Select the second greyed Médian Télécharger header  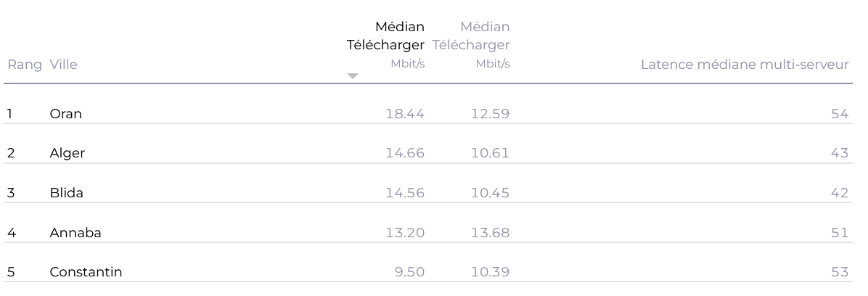(471, 36)
